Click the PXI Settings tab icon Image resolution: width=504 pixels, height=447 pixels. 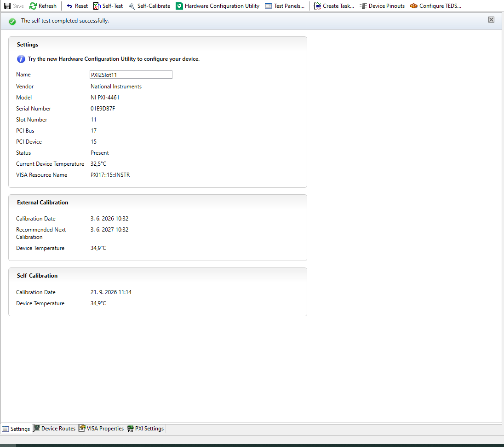(130, 428)
